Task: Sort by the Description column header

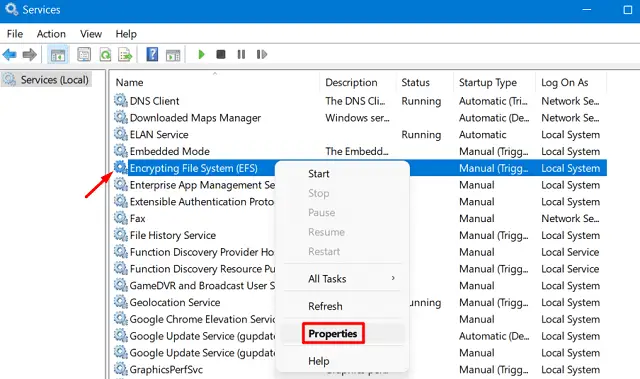Action: coord(351,82)
